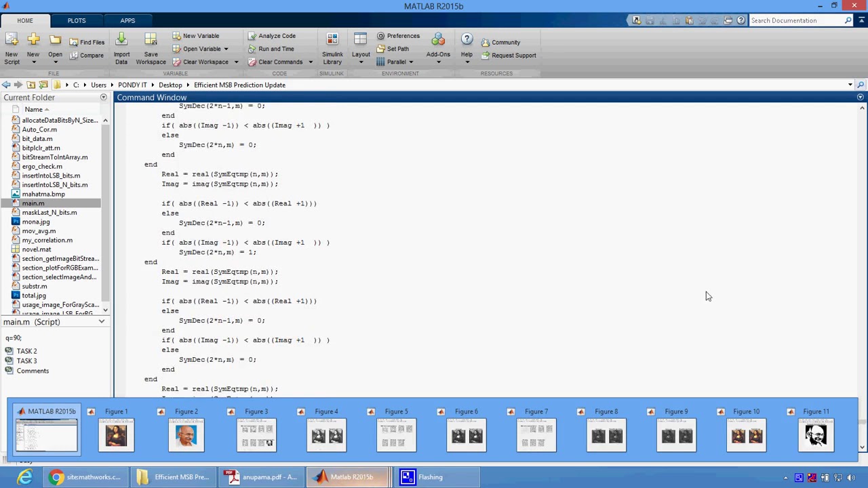
Task: Click the Search Documentation field
Action: 796,20
